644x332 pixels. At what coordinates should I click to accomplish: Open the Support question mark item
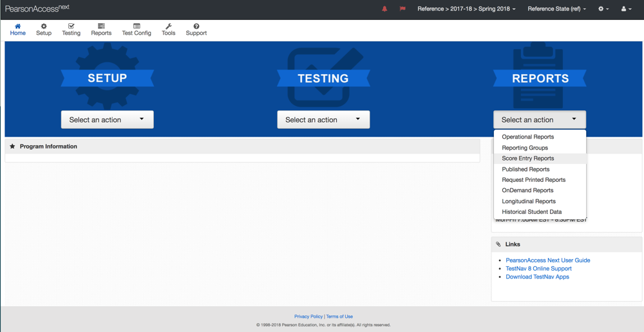click(196, 30)
